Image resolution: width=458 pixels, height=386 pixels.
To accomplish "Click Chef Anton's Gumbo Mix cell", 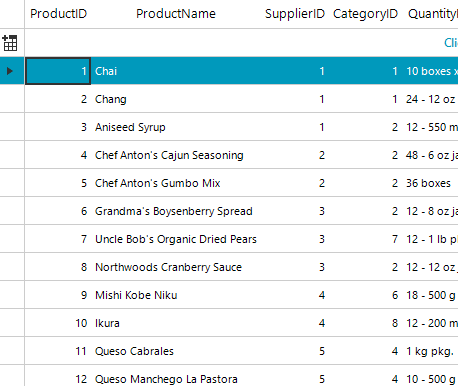I will pyautogui.click(x=176, y=183).
